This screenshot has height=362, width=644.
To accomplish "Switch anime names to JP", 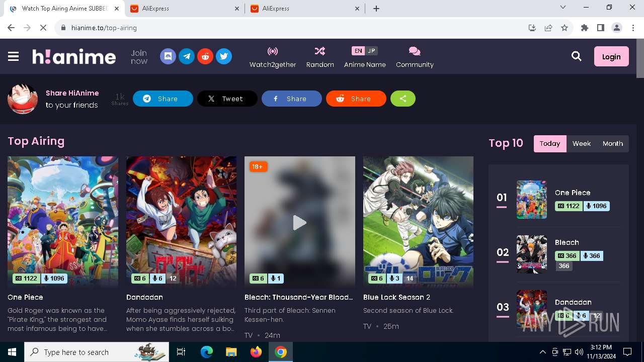I will coord(371,51).
